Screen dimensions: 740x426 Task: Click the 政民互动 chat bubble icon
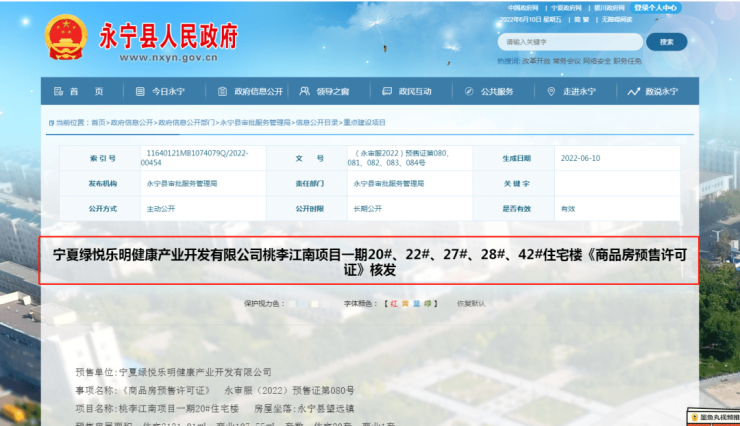tap(387, 91)
